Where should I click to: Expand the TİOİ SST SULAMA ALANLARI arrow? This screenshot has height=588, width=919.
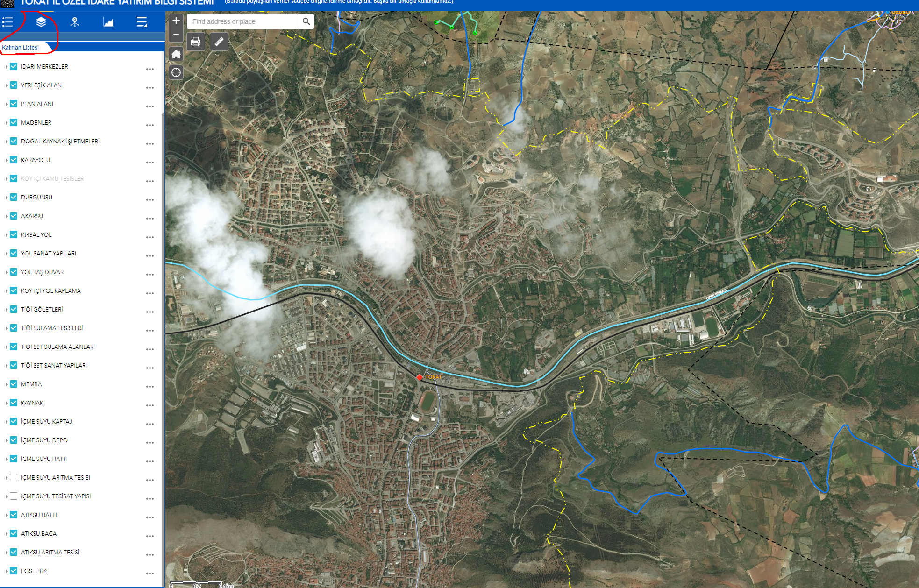point(7,347)
